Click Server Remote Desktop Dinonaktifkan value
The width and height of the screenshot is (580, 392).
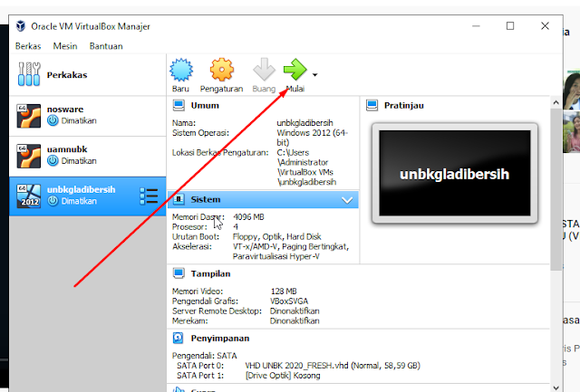[x=295, y=311]
